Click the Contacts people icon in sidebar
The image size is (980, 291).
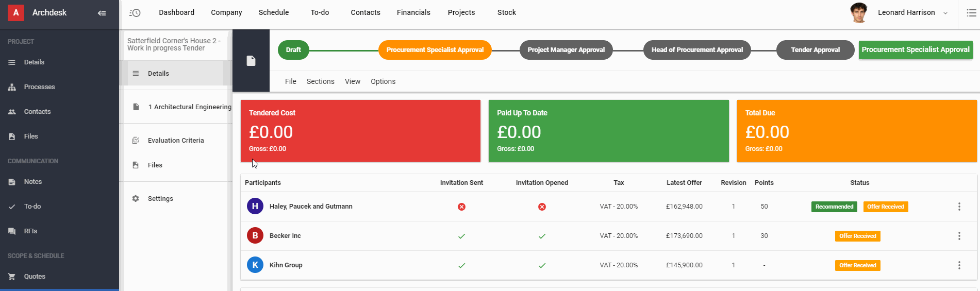pos(12,112)
